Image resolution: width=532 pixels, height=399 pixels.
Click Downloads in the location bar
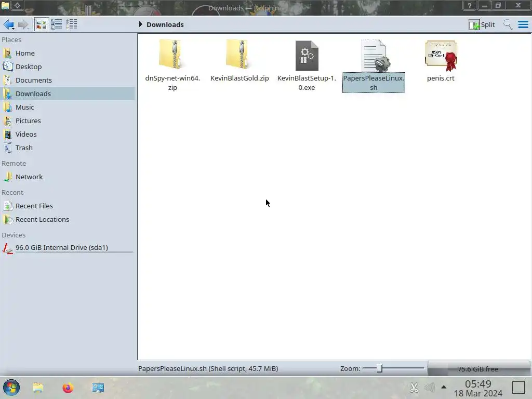coord(165,24)
